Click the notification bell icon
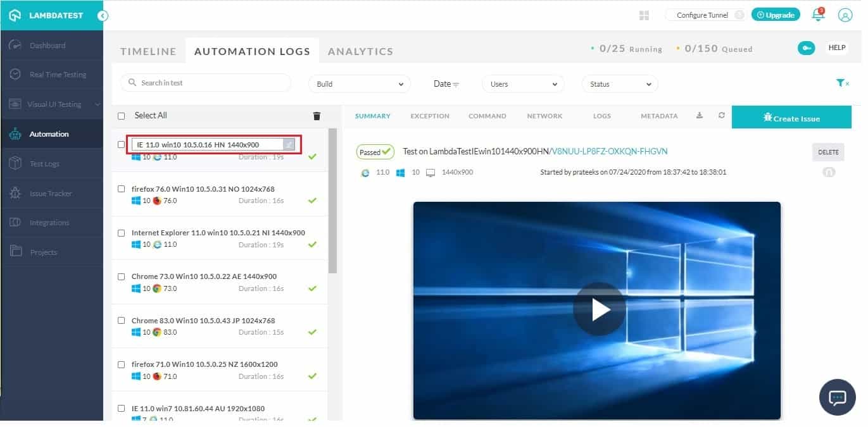Viewport: 868px width, 427px height. pyautogui.click(x=818, y=15)
